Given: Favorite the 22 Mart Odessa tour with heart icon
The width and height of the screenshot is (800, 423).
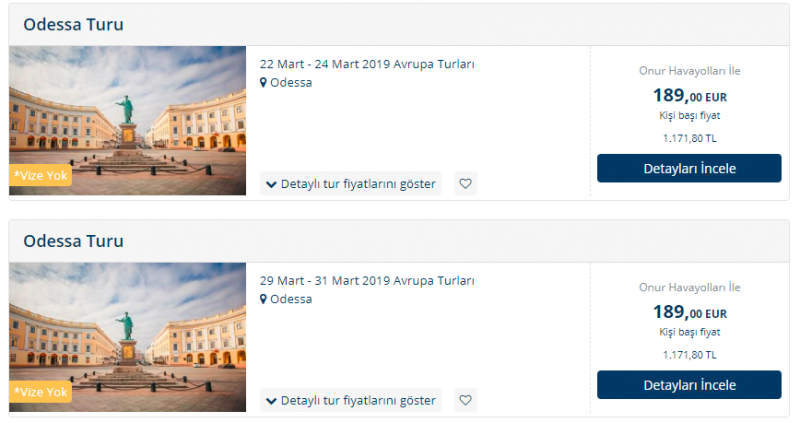Looking at the screenshot, I should pos(465,184).
